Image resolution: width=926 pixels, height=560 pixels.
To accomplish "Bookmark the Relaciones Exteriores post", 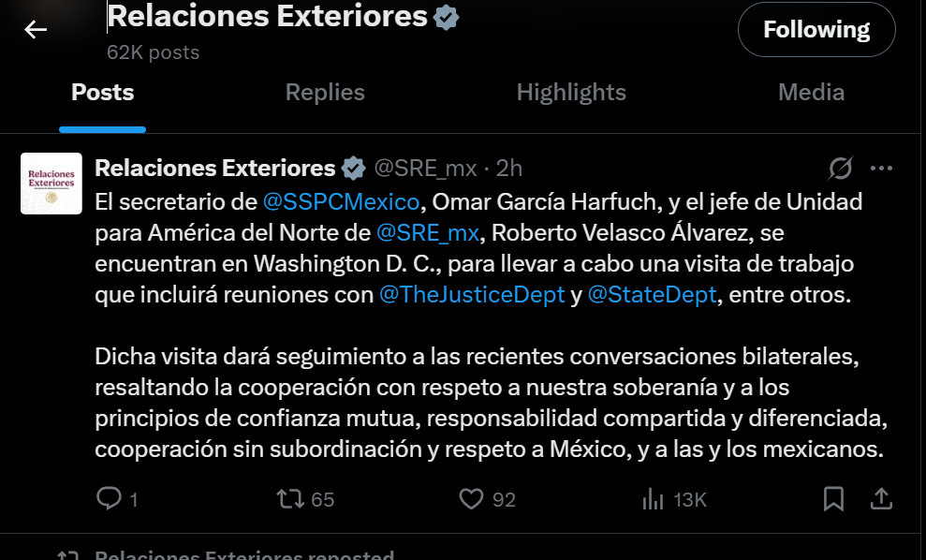I will [x=833, y=499].
